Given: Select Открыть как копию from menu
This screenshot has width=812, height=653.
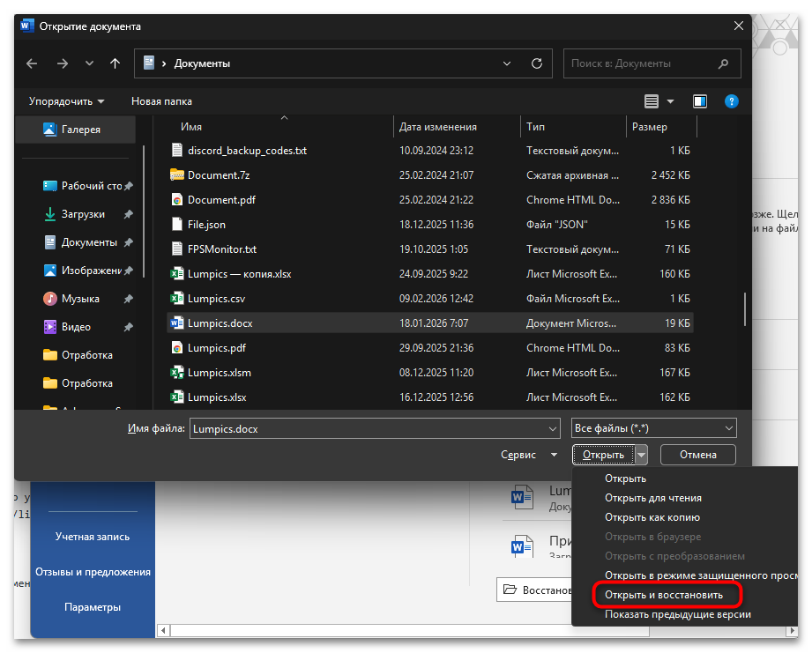Looking at the screenshot, I should click(x=652, y=517).
